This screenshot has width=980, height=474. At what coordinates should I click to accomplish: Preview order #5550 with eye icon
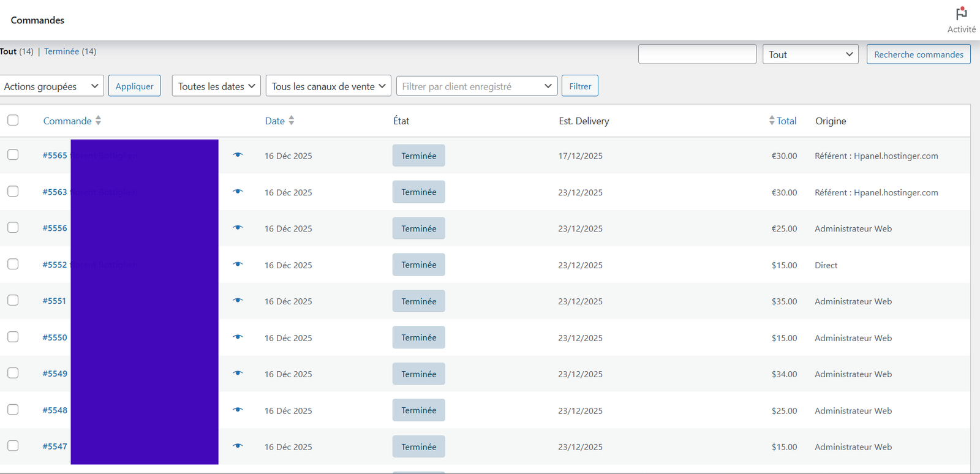(238, 337)
